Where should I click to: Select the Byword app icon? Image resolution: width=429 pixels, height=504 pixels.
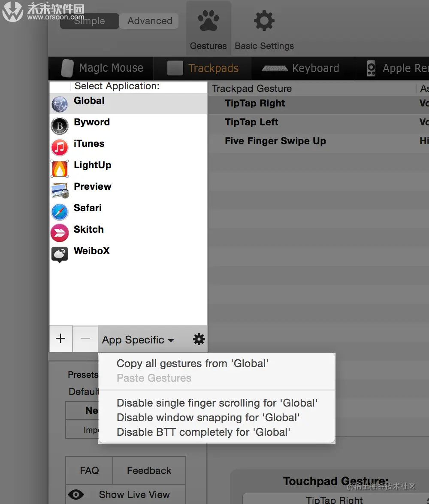(x=60, y=126)
